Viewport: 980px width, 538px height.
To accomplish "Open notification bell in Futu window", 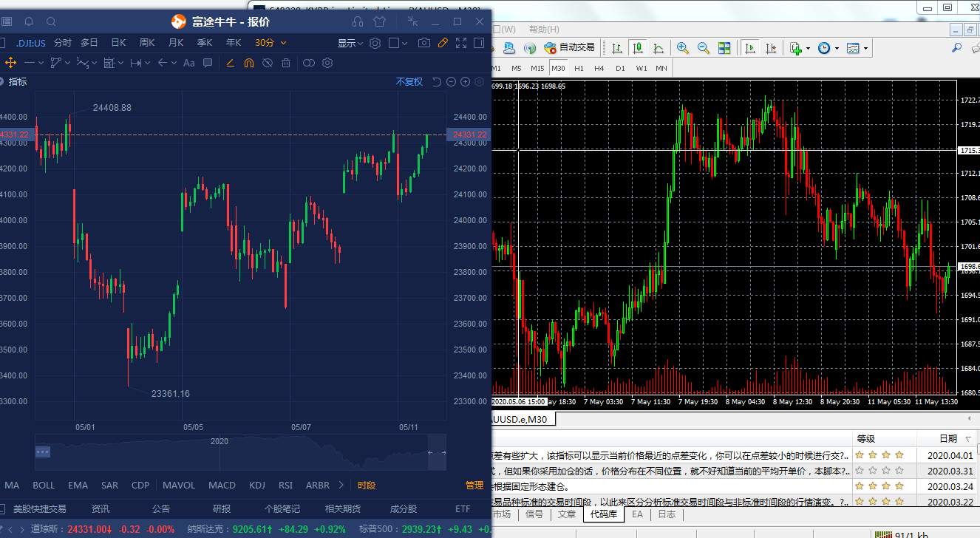I will pos(29,21).
